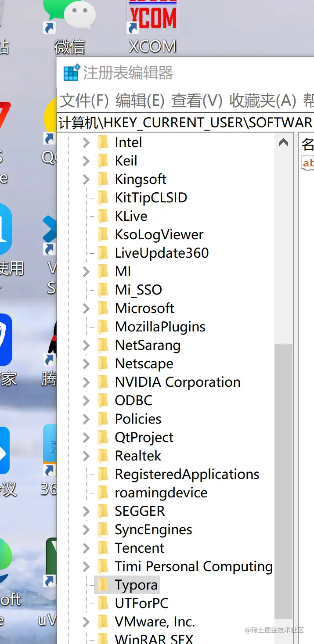Open the WeChat (微信) desktop shortcut
This screenshot has height=644, width=314.
(69, 27)
